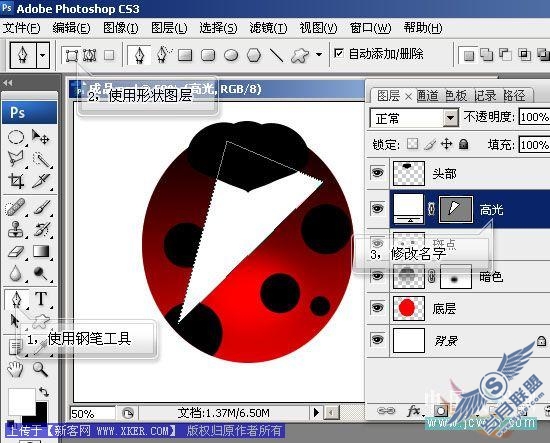The height and width of the screenshot is (443, 550).
Task: Switch to the 通道 tab
Action: click(x=428, y=95)
